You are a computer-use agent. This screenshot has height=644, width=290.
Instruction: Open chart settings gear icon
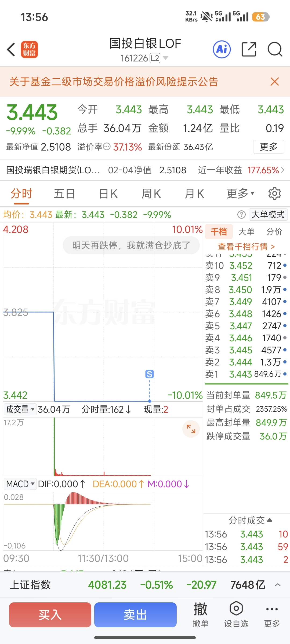274,193
